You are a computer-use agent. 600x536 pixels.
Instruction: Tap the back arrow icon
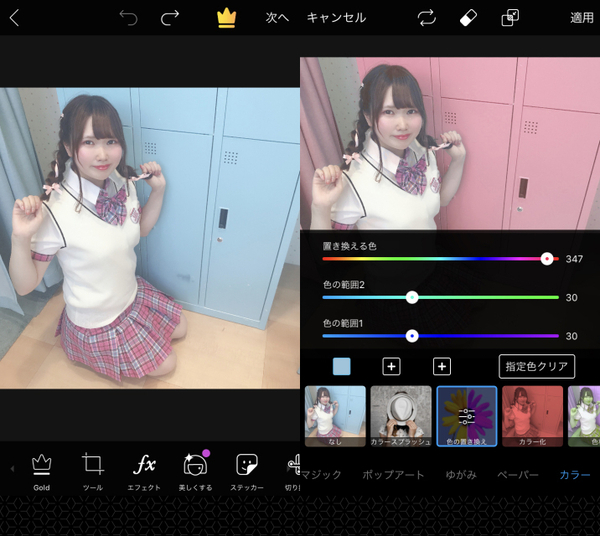pyautogui.click(x=14, y=17)
